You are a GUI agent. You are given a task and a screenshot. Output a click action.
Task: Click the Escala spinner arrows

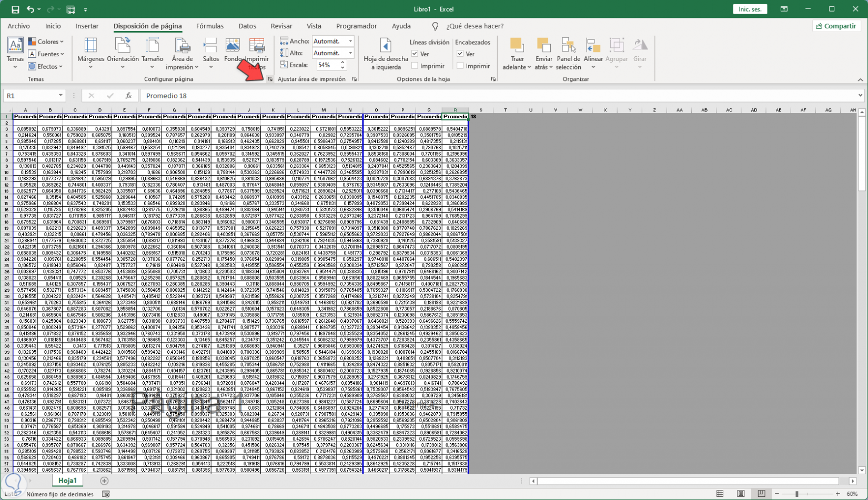[x=342, y=65]
